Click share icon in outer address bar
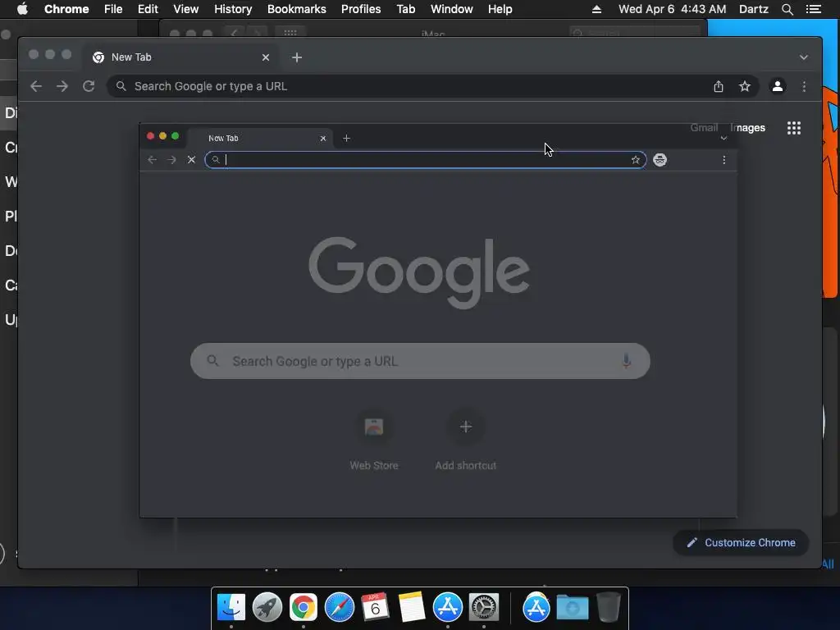 click(x=719, y=86)
